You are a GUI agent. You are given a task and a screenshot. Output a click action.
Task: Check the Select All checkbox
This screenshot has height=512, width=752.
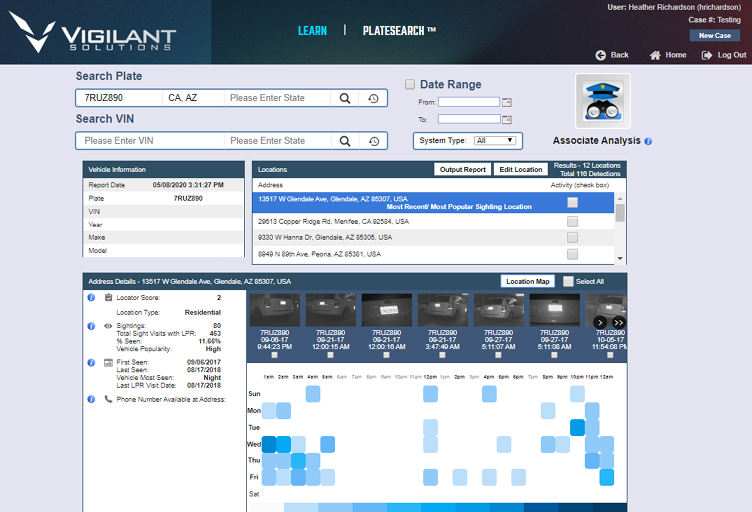click(x=568, y=281)
